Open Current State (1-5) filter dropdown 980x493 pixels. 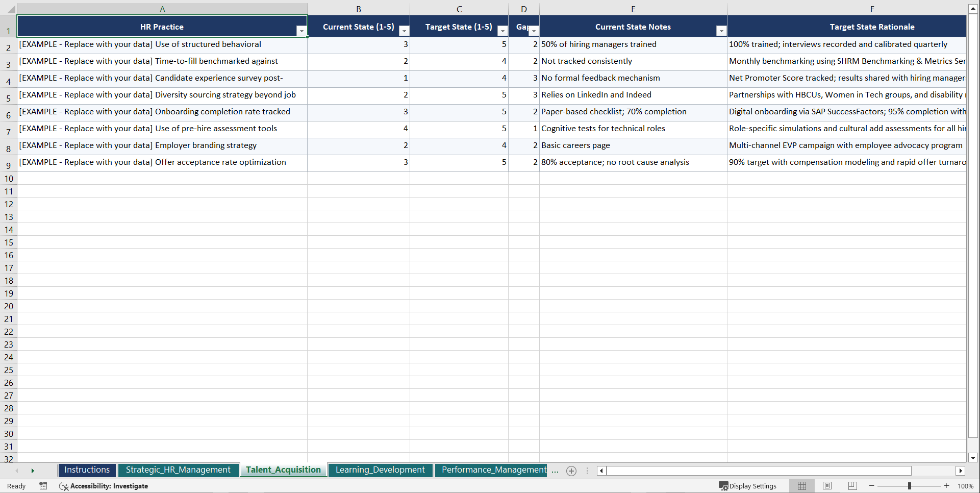404,31
